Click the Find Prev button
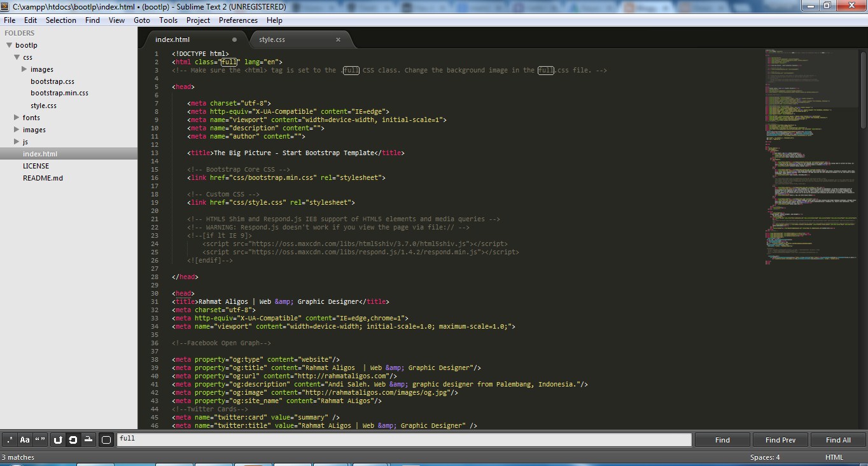This screenshot has height=466, width=868. click(x=780, y=440)
